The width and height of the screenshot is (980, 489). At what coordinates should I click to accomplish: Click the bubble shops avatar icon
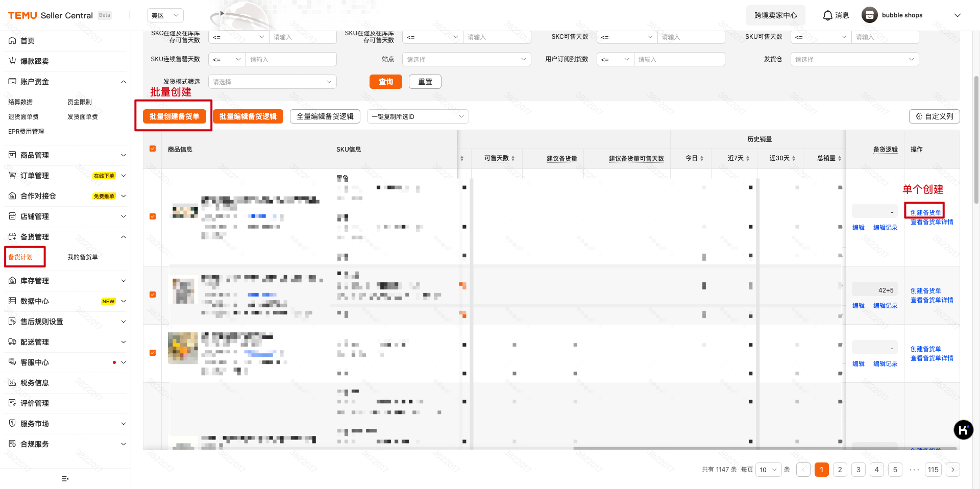pyautogui.click(x=869, y=15)
